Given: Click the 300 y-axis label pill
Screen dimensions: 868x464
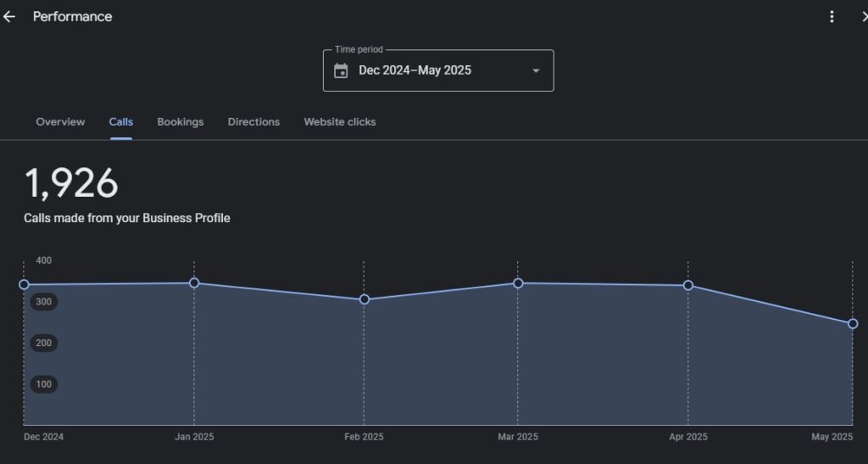Looking at the screenshot, I should 44,302.
